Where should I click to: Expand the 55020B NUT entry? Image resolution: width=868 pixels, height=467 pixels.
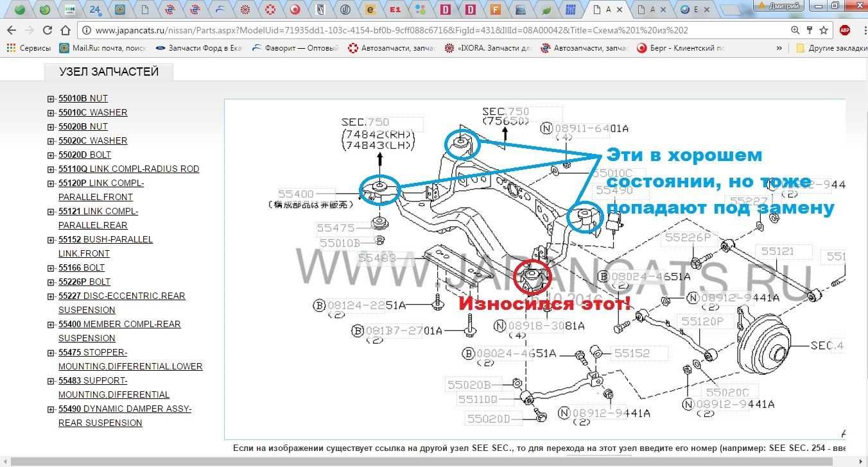(51, 127)
